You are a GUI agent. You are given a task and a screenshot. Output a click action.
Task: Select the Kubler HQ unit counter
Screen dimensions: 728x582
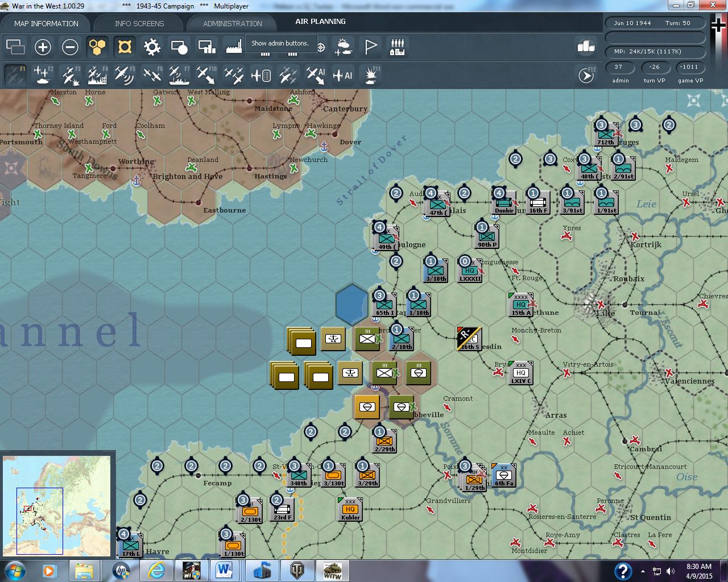point(350,509)
